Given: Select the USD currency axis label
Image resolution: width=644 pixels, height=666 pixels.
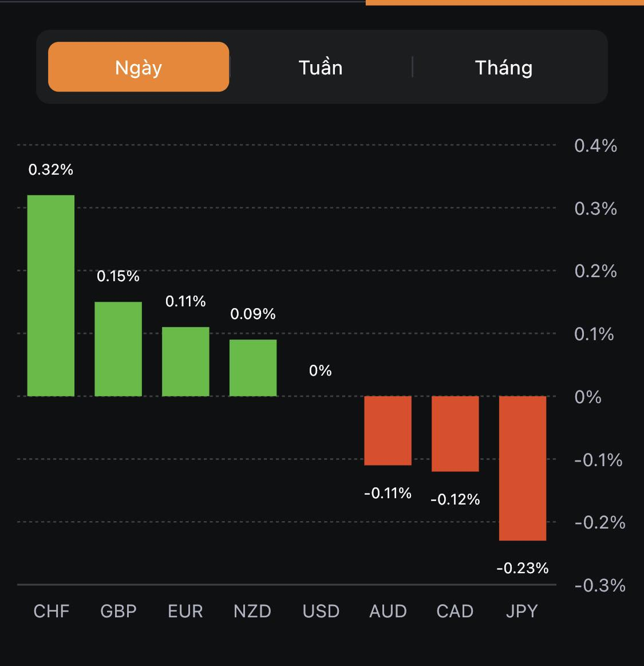Looking at the screenshot, I should [x=321, y=611].
